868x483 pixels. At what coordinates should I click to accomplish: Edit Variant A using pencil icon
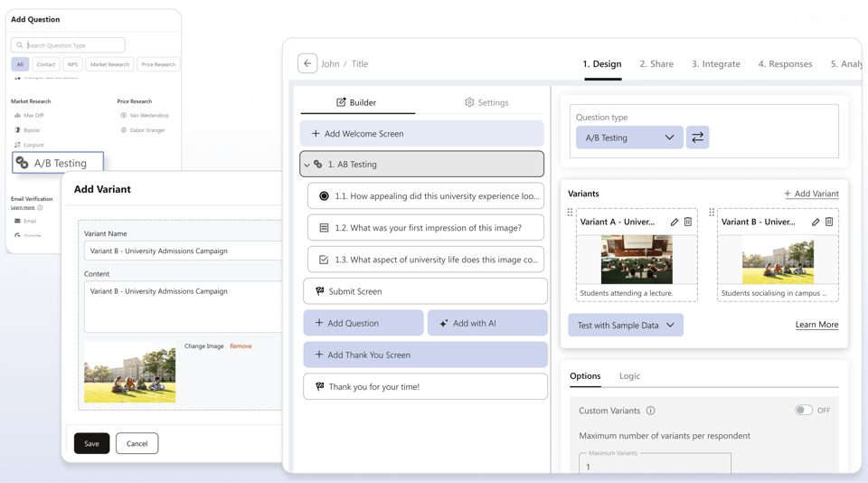675,223
